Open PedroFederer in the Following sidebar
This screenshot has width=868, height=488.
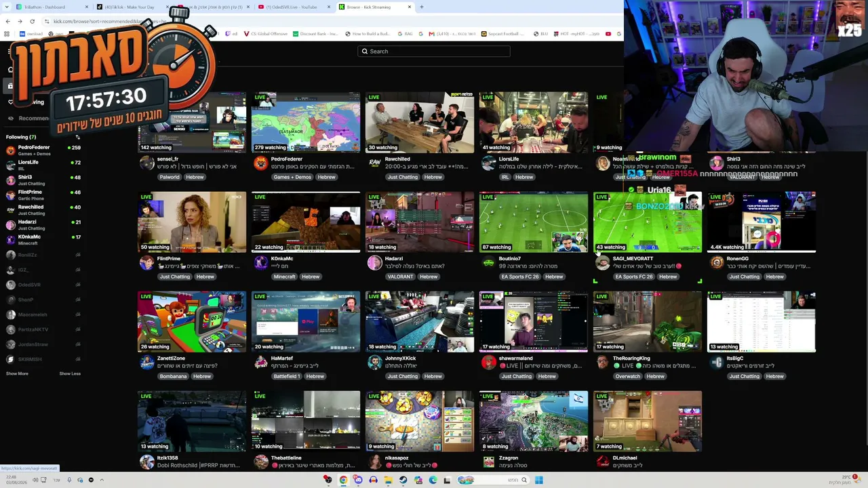[42, 150]
